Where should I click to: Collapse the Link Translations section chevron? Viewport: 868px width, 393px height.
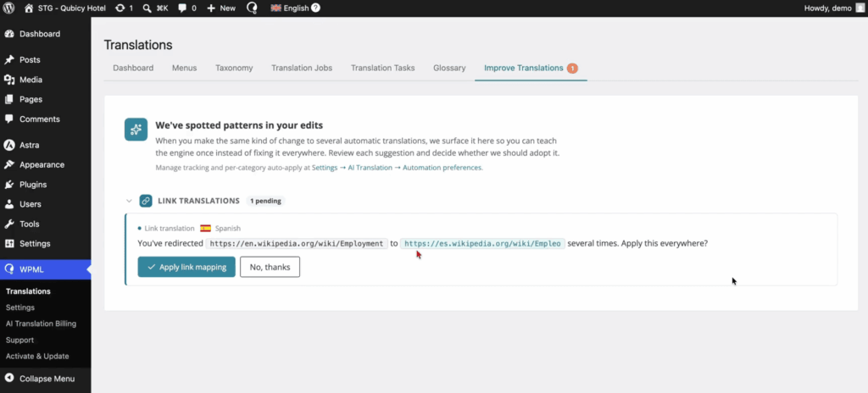[129, 201]
